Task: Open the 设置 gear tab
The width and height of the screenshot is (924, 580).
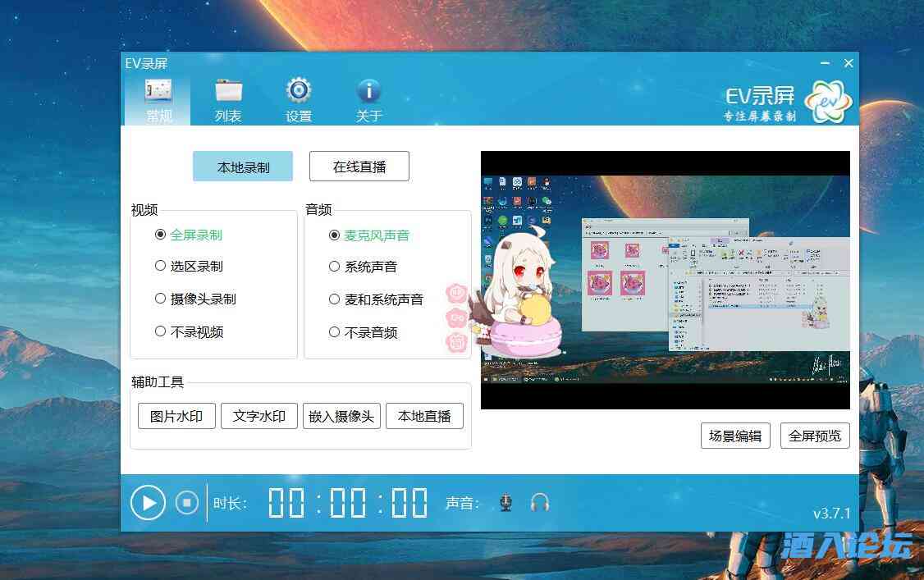Action: click(299, 101)
